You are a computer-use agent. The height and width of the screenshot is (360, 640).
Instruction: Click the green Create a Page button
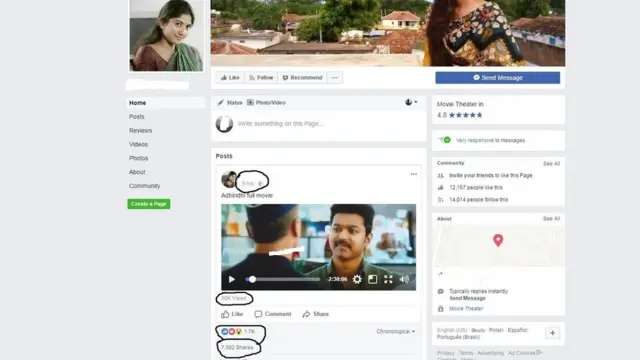(x=149, y=204)
